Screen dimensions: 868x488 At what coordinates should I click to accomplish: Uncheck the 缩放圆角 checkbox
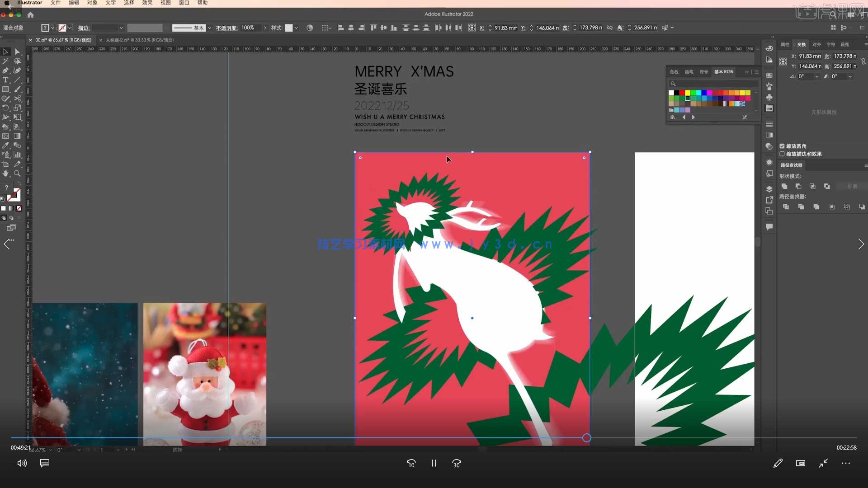tap(782, 146)
